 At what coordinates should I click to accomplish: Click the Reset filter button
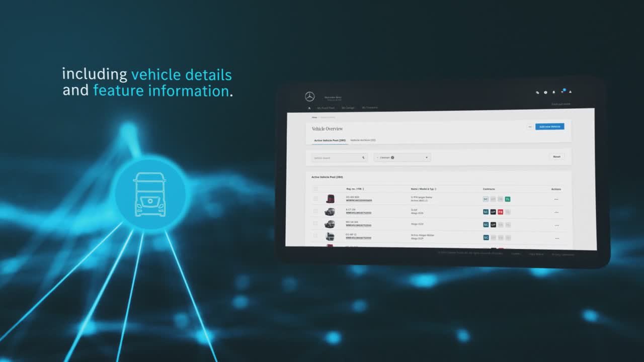(556, 157)
